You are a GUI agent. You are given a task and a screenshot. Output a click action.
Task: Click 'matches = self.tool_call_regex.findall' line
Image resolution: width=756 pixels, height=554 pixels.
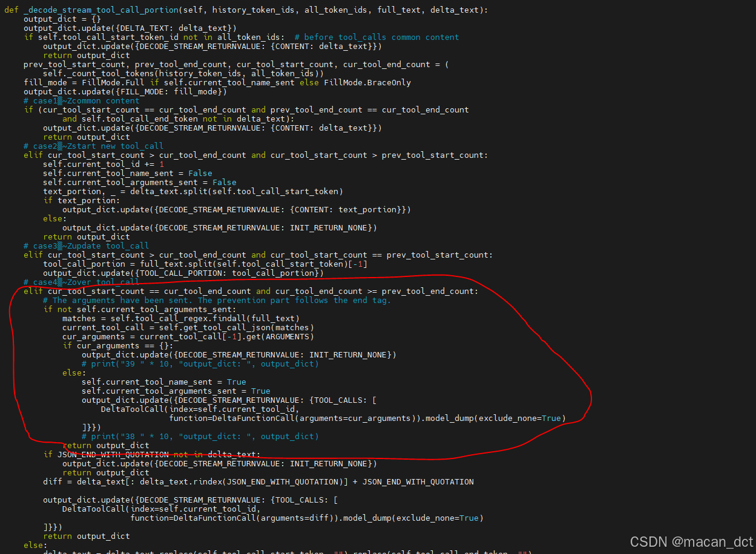(x=181, y=318)
